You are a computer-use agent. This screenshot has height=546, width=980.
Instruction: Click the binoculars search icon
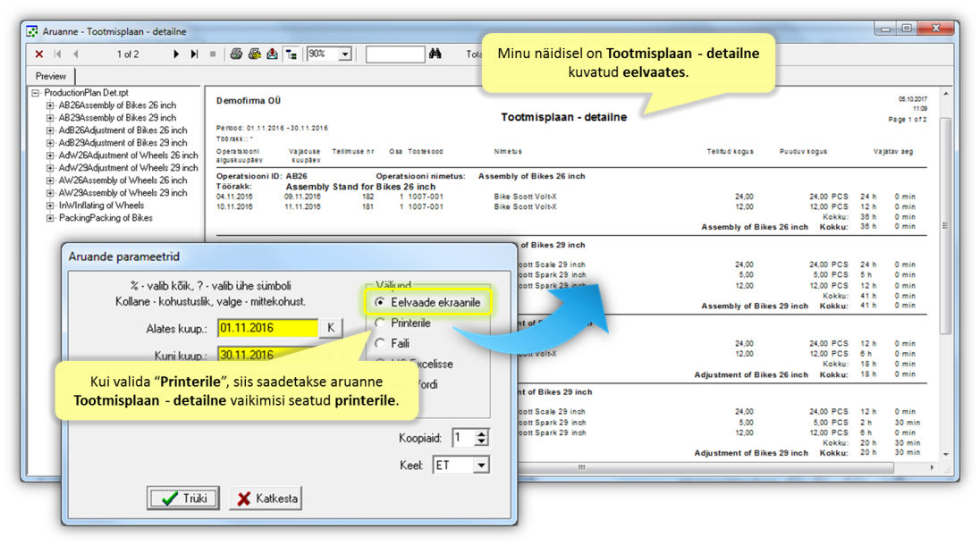[x=435, y=55]
